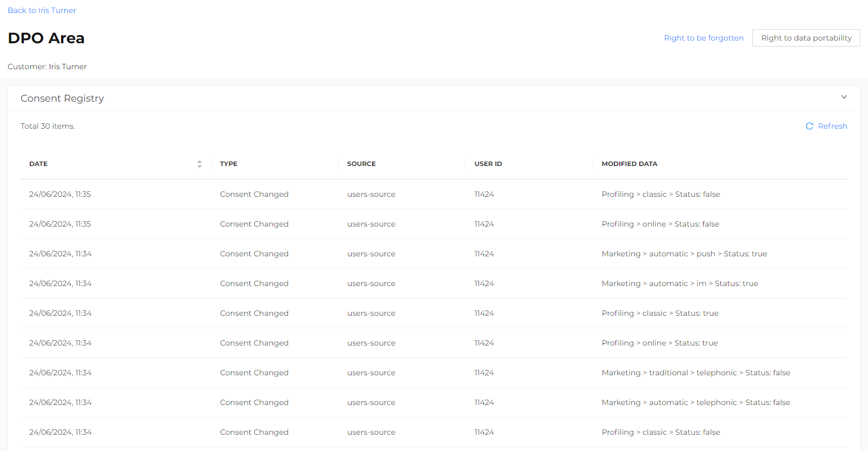Go back to Iris Turner page

pos(42,10)
